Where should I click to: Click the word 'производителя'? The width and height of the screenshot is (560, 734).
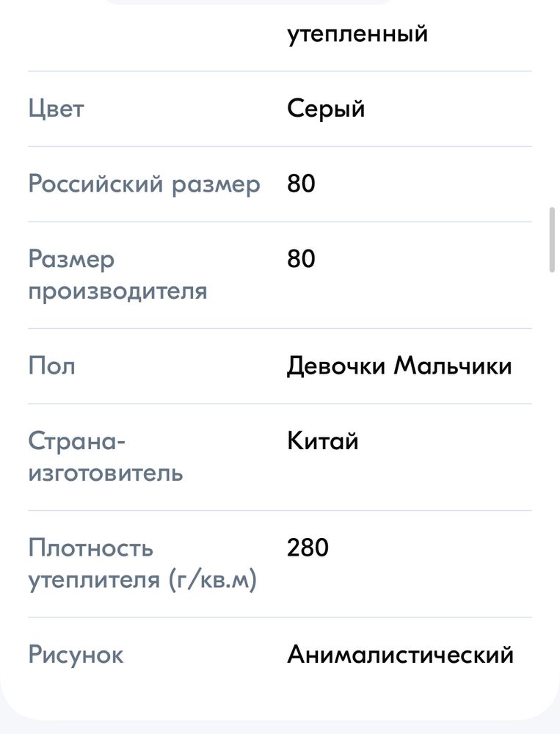click(117, 291)
